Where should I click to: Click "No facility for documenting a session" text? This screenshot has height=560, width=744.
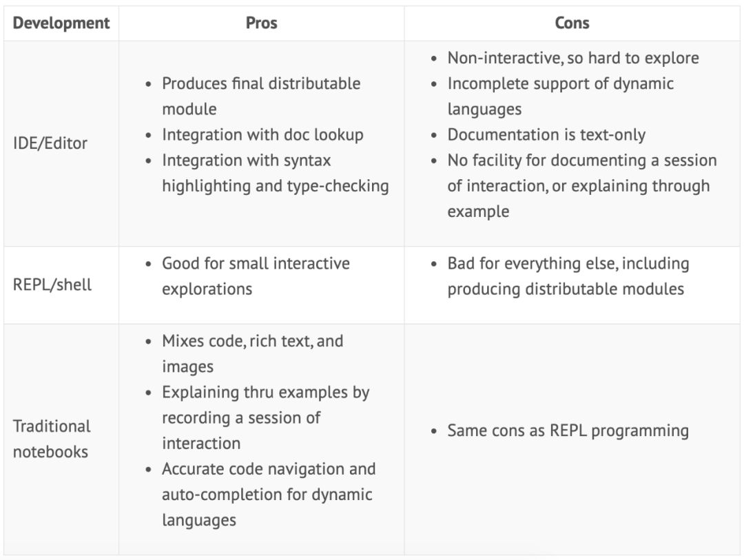(582, 160)
